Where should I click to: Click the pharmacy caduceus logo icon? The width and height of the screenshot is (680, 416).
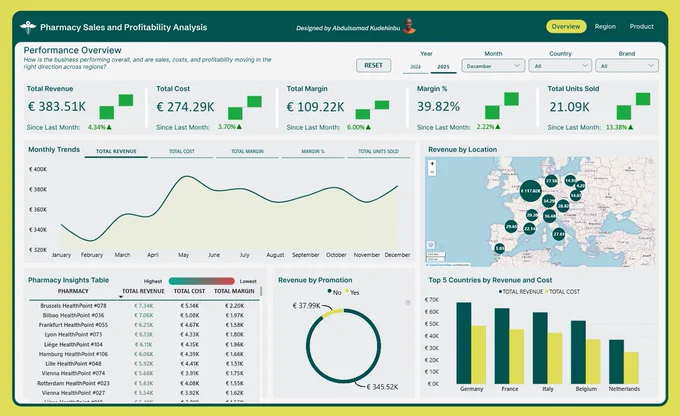(28, 27)
